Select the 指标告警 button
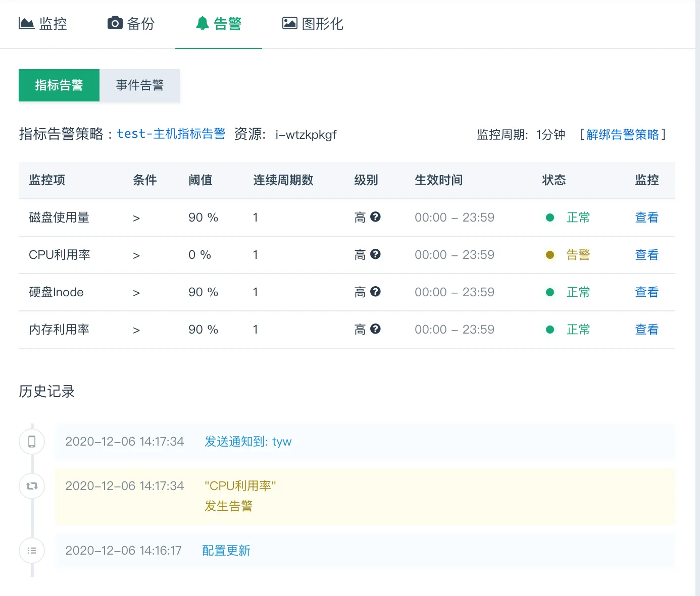Viewport: 700px width, 596px height. point(59,85)
